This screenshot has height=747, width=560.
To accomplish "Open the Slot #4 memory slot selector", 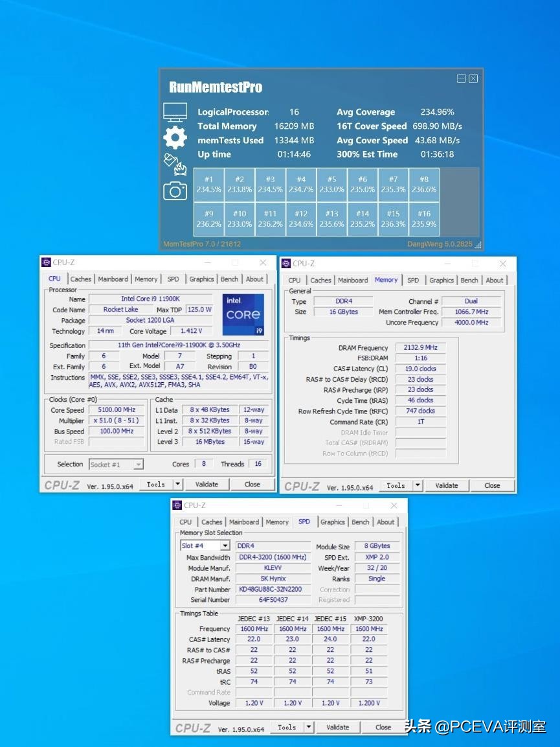I will [205, 545].
